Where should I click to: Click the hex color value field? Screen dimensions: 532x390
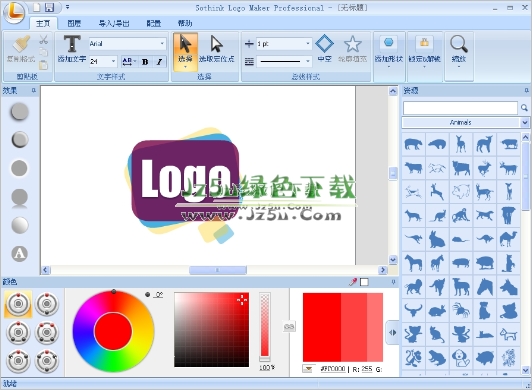333,369
